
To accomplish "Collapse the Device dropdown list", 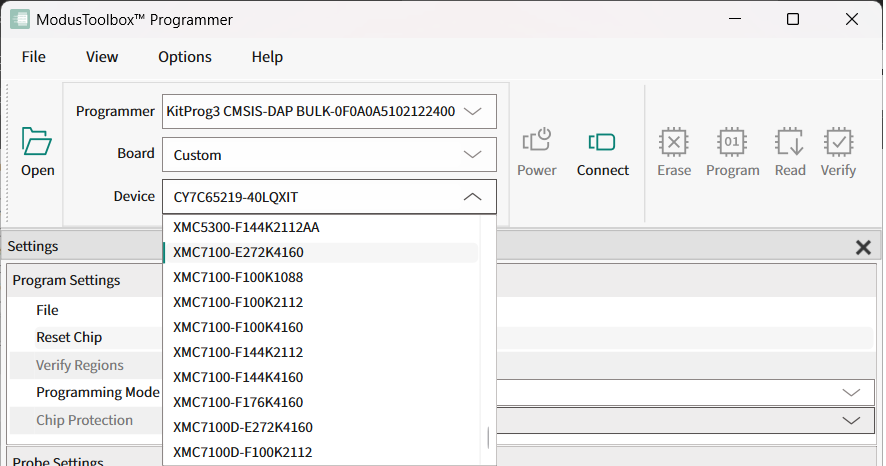I will (x=473, y=197).
